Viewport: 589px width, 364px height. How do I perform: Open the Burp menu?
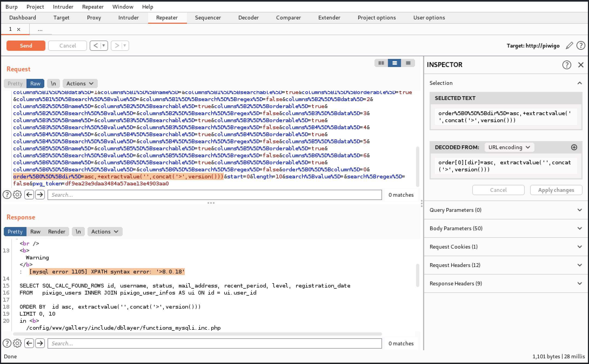pyautogui.click(x=11, y=7)
